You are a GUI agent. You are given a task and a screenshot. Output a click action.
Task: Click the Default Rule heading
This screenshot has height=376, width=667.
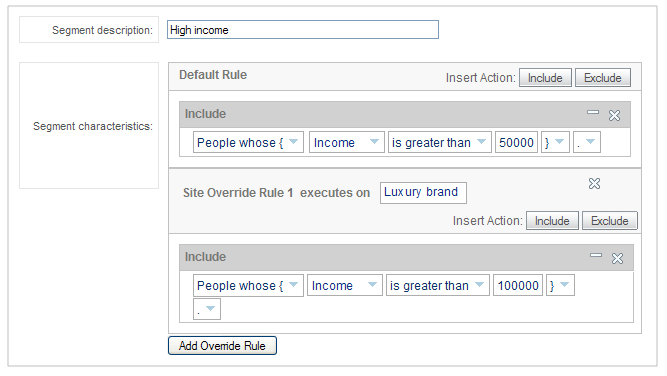(213, 75)
